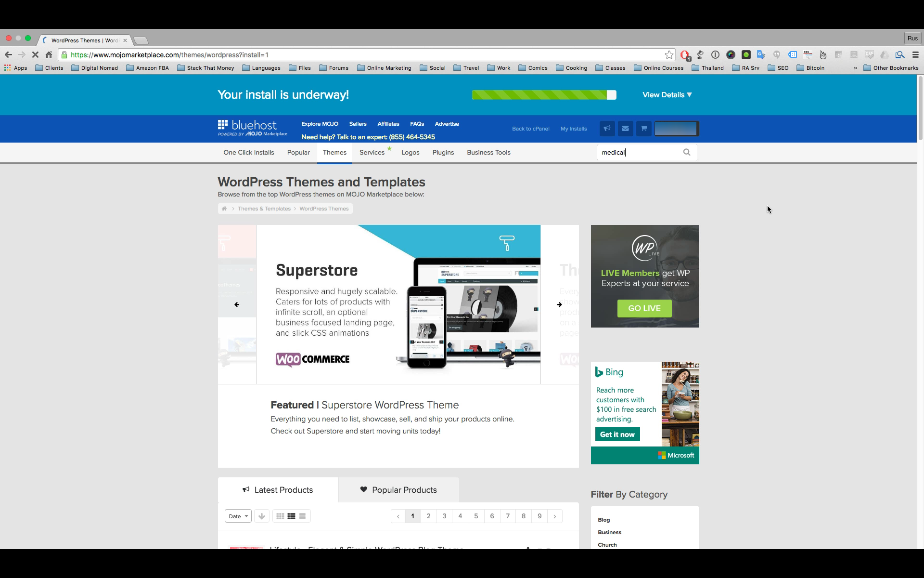Click the Bluehost logo icon

click(x=223, y=125)
